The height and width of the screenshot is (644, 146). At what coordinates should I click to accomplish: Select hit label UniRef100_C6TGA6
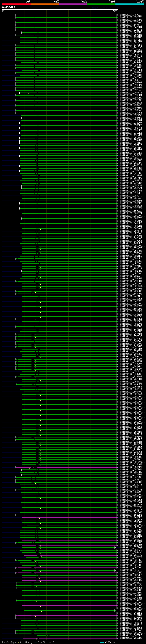[131, 77]
